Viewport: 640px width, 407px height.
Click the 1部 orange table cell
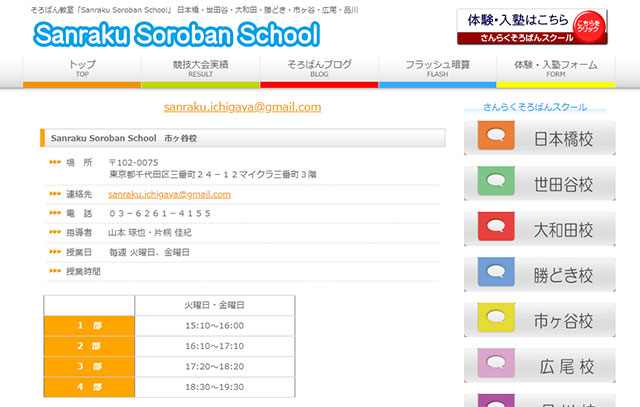[x=89, y=326]
